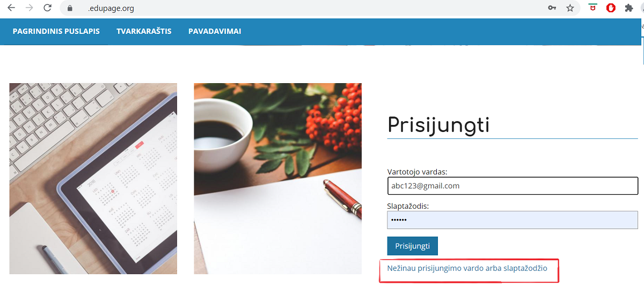644x287 pixels.
Task: Click the browser forward arrow
Action: (x=29, y=8)
